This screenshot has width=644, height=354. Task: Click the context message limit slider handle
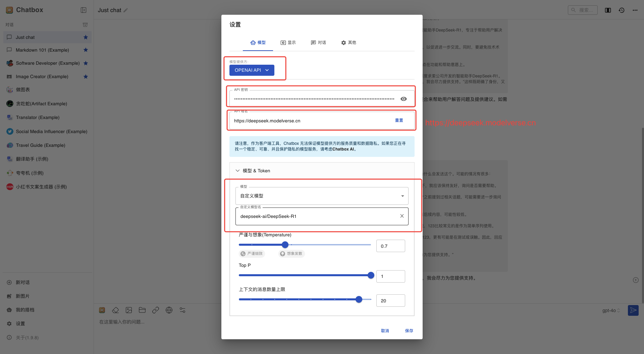(359, 299)
